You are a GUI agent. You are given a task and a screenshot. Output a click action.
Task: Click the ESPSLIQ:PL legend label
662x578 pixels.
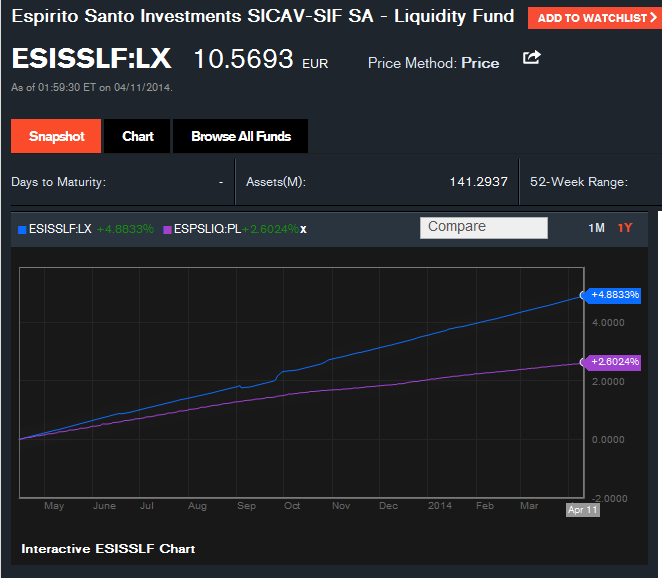click(207, 229)
